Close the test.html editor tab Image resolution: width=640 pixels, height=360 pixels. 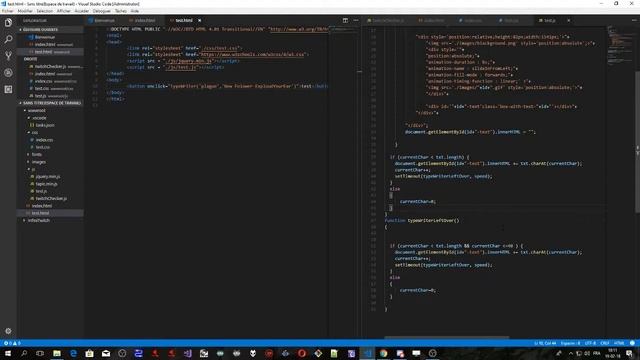point(200,20)
